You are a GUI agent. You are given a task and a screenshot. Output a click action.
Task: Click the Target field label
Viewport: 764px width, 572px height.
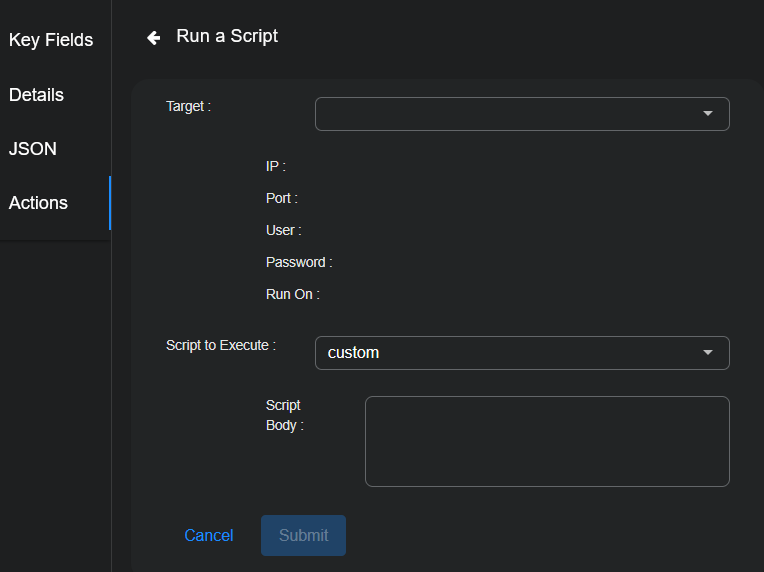(188, 105)
